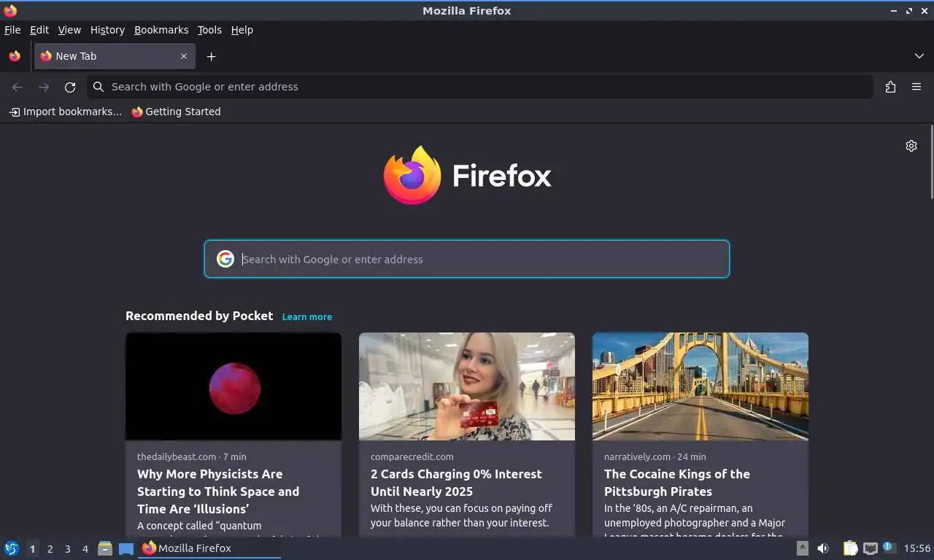The width and height of the screenshot is (934, 560).
Task: Click Learn more next to Recommended by Pocket
Action: [307, 316]
